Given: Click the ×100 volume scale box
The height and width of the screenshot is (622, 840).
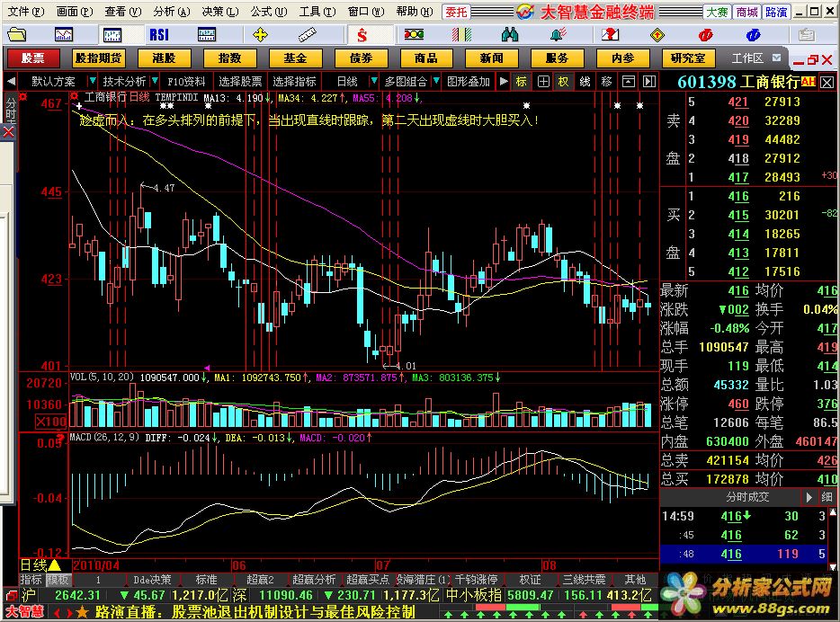Looking at the screenshot, I should pos(51,422).
